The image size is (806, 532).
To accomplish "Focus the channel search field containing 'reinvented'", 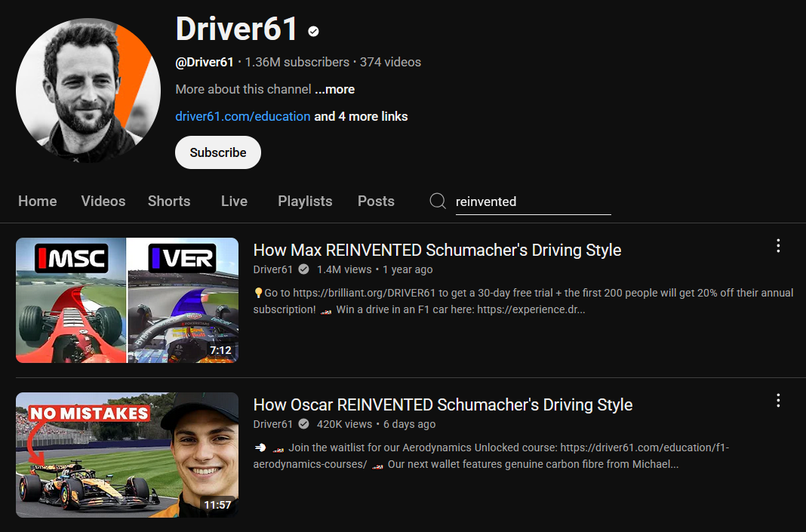I will click(533, 201).
